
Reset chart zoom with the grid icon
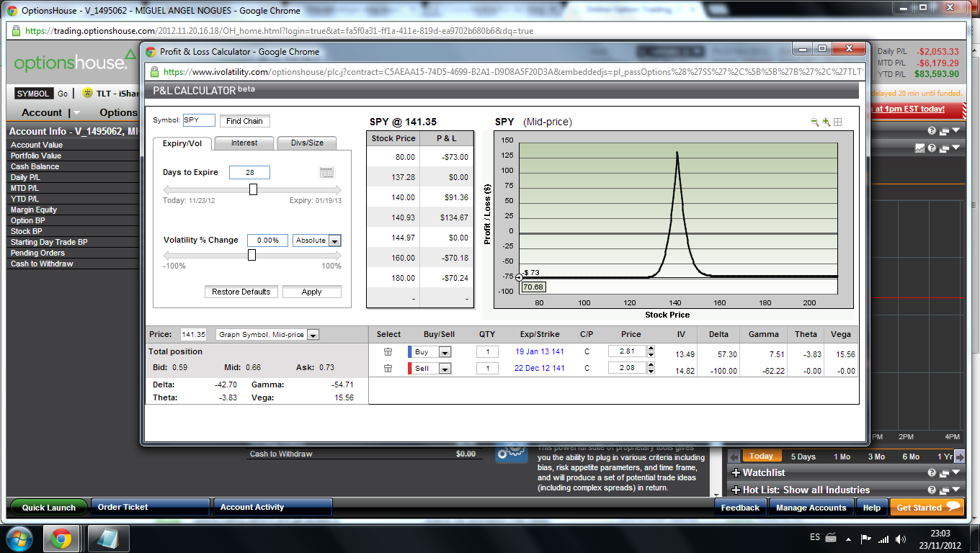(x=838, y=122)
